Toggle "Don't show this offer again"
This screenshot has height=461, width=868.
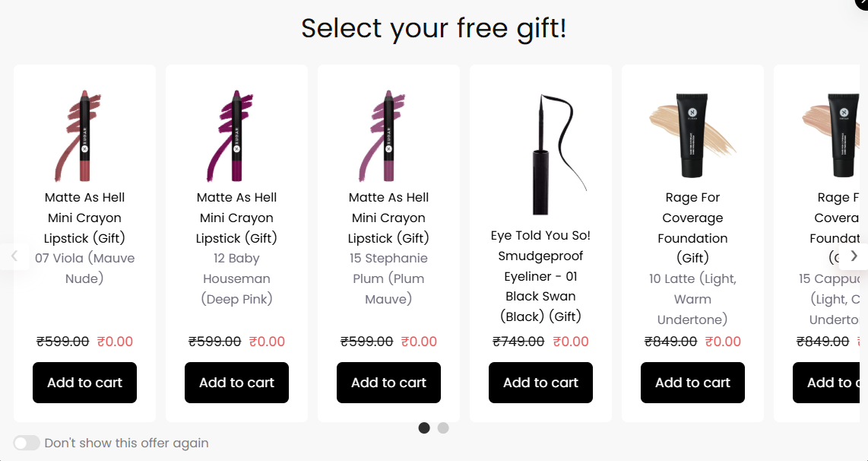pos(27,443)
